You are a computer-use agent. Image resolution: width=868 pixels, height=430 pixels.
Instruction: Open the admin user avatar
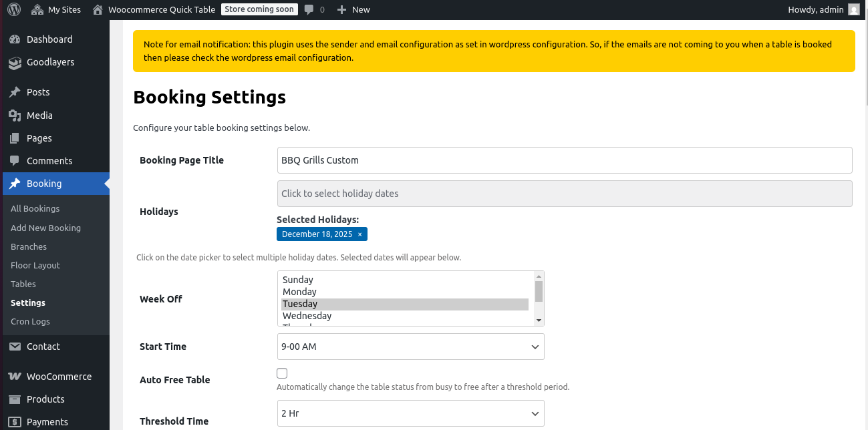click(853, 9)
